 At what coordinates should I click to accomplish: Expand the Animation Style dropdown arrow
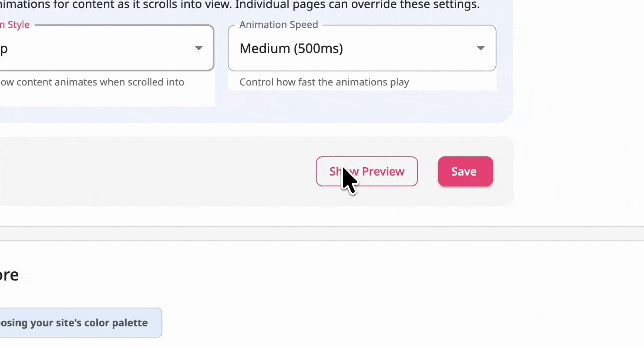[199, 48]
